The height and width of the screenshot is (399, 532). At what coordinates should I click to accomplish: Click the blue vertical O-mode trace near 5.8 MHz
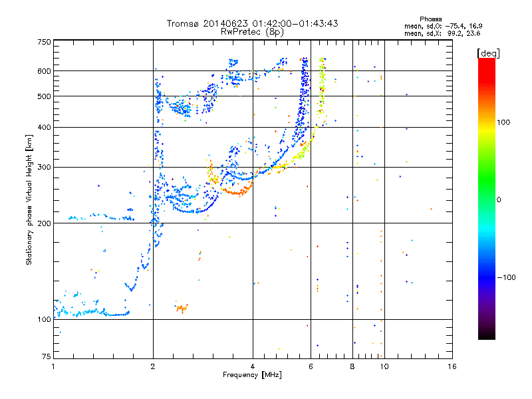[x=304, y=95]
